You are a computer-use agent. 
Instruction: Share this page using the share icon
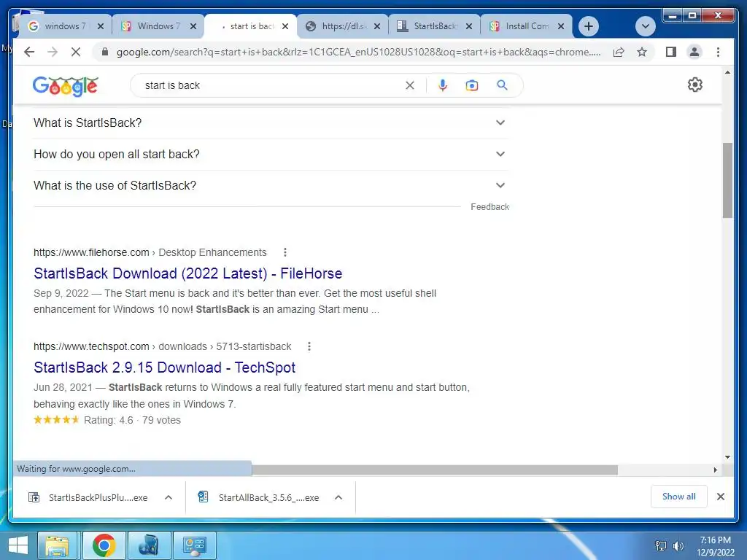(619, 52)
